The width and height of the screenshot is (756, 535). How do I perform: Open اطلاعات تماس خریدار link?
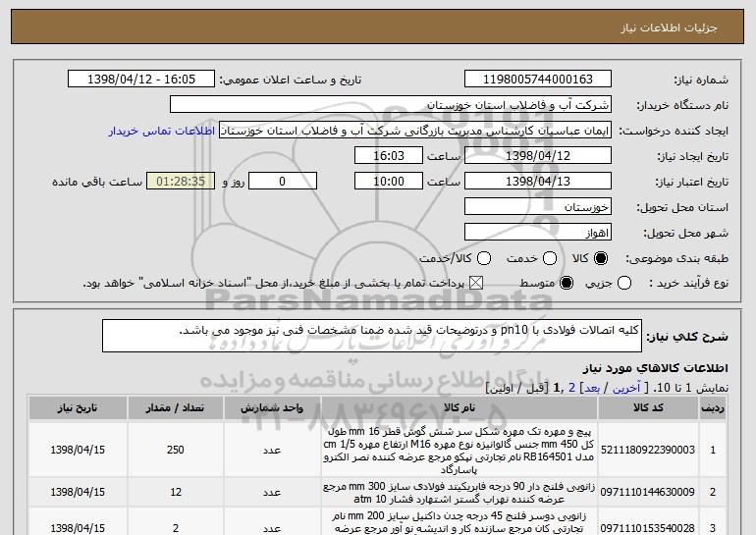162,131
